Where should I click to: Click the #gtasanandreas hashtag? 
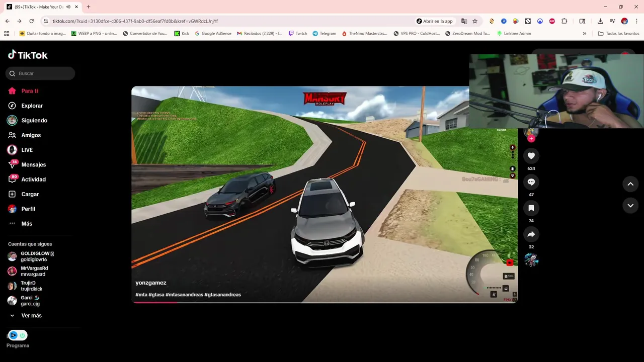(223, 295)
